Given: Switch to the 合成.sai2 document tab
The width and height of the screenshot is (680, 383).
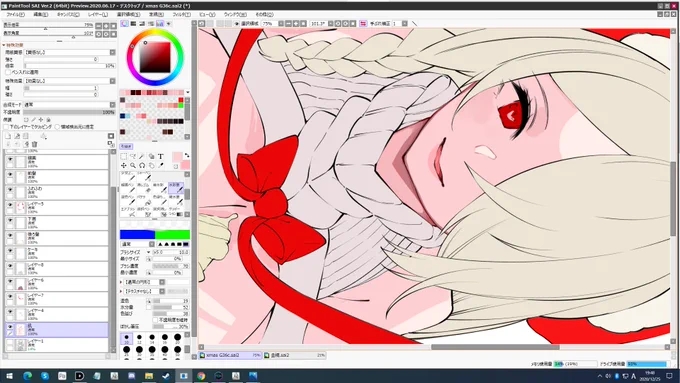Looking at the screenshot, I should (294, 355).
